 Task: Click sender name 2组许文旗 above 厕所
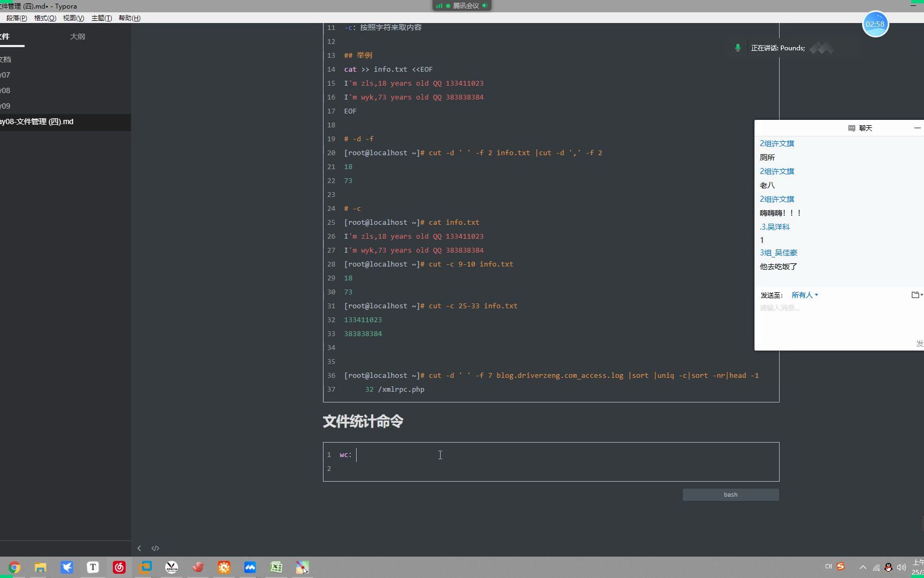point(777,143)
